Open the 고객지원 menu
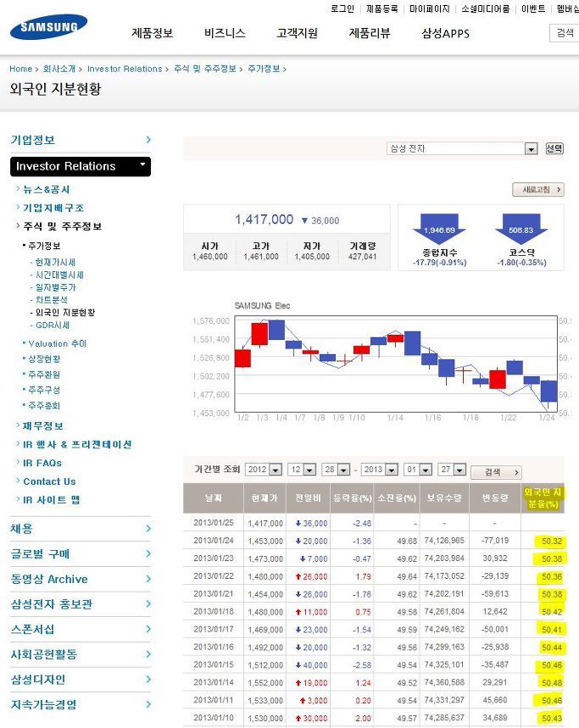 pyautogui.click(x=298, y=33)
